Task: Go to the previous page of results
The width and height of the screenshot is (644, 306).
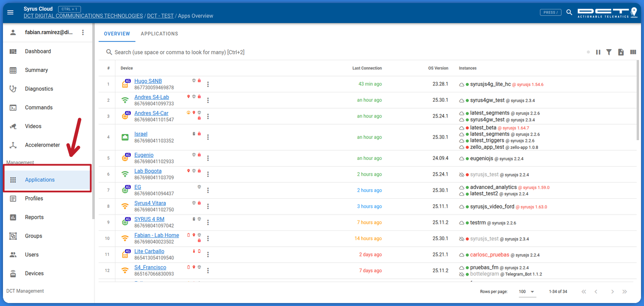Action: pos(596,291)
